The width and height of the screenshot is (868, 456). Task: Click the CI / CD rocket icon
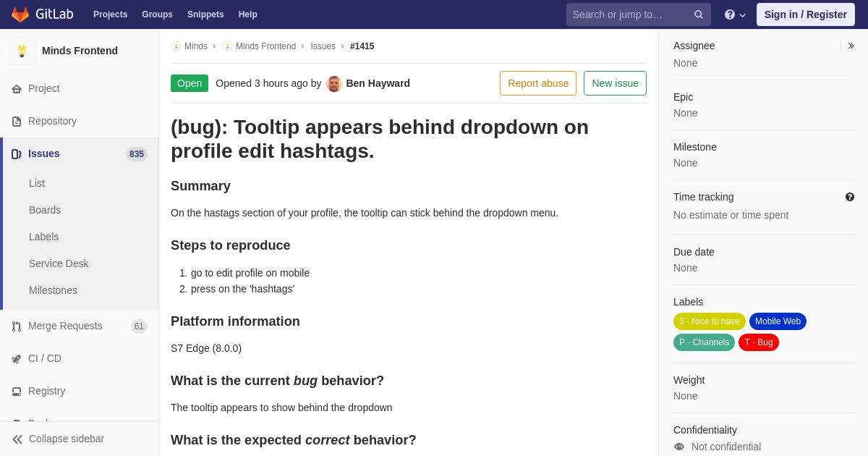click(x=17, y=359)
